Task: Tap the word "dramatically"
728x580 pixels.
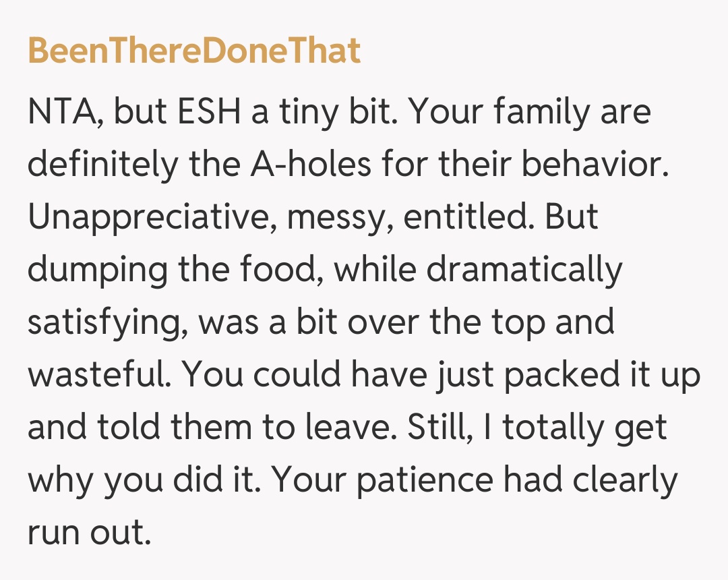Action: (524, 271)
